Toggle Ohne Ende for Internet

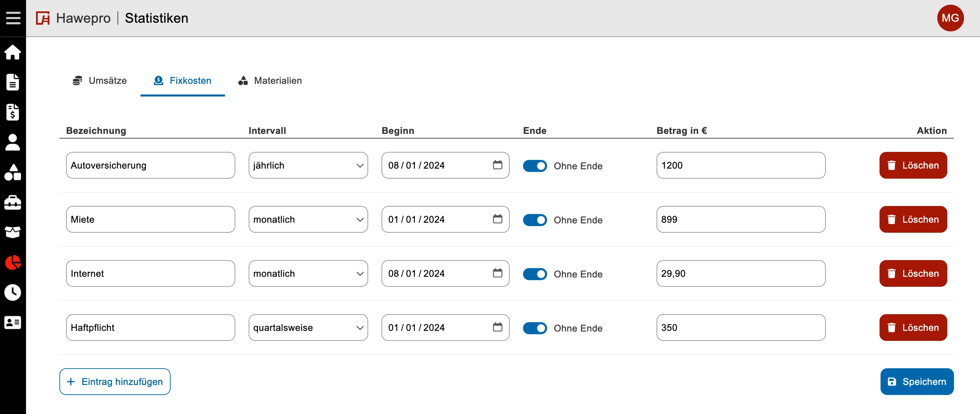535,274
